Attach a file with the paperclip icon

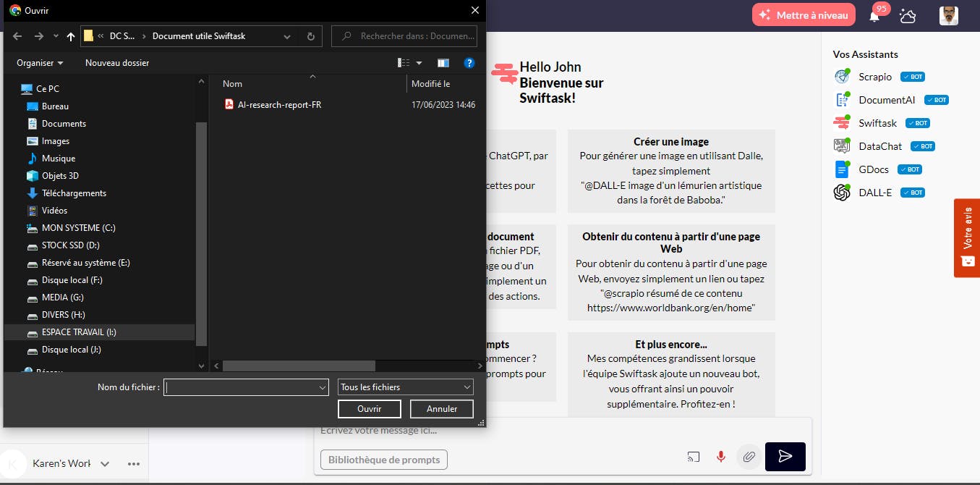point(749,457)
